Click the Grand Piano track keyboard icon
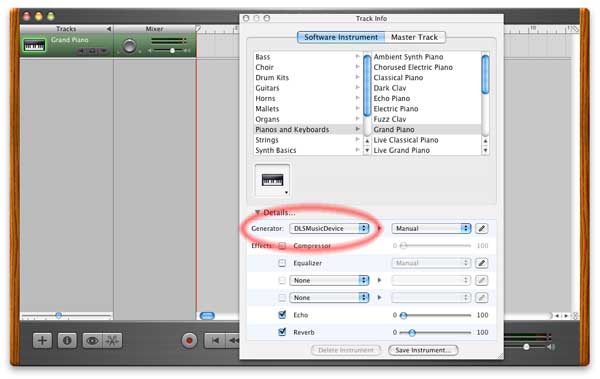 [x=34, y=46]
